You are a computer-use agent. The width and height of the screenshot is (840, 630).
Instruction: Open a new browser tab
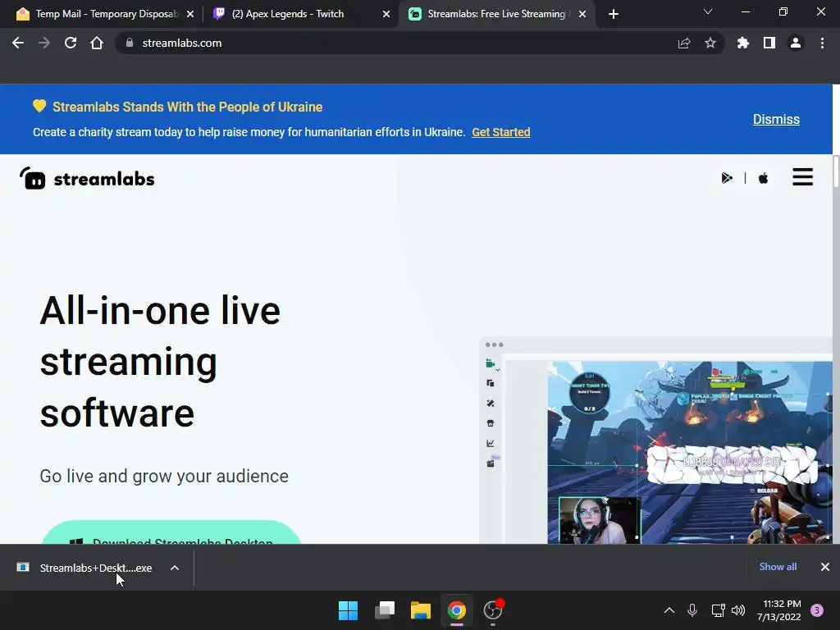(614, 14)
